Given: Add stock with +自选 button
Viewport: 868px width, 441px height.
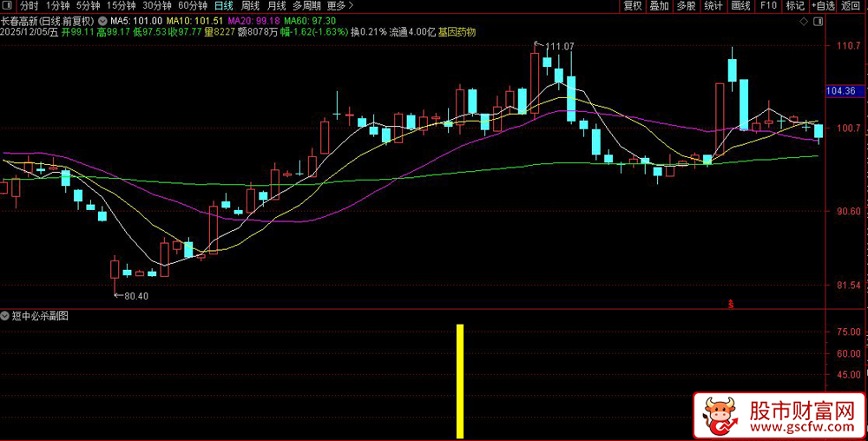Looking at the screenshot, I should pos(823,6).
